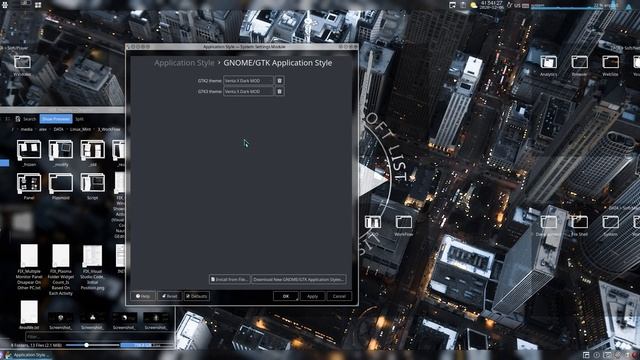
Task: Click the application launcher in top-left corner
Action: (5, 5)
